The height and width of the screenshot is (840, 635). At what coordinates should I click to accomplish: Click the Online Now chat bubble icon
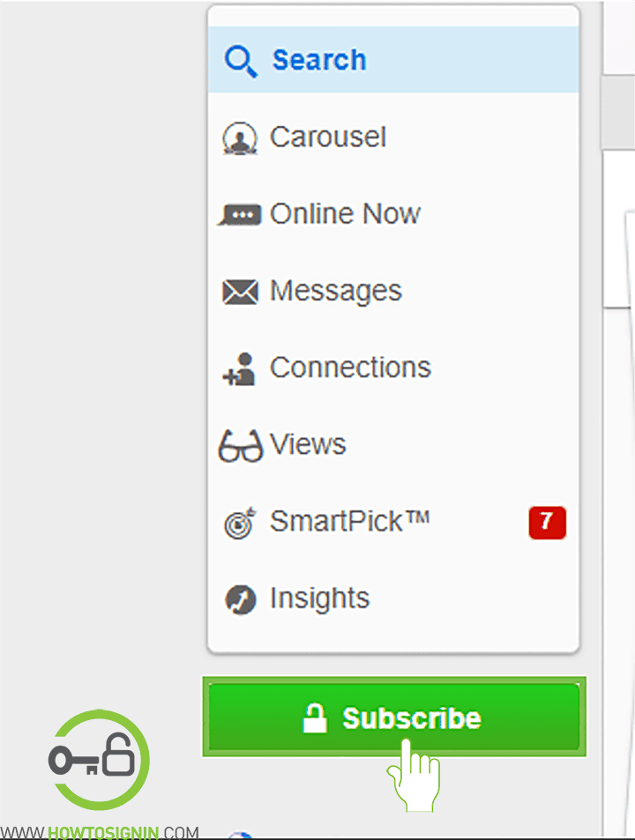click(x=240, y=215)
